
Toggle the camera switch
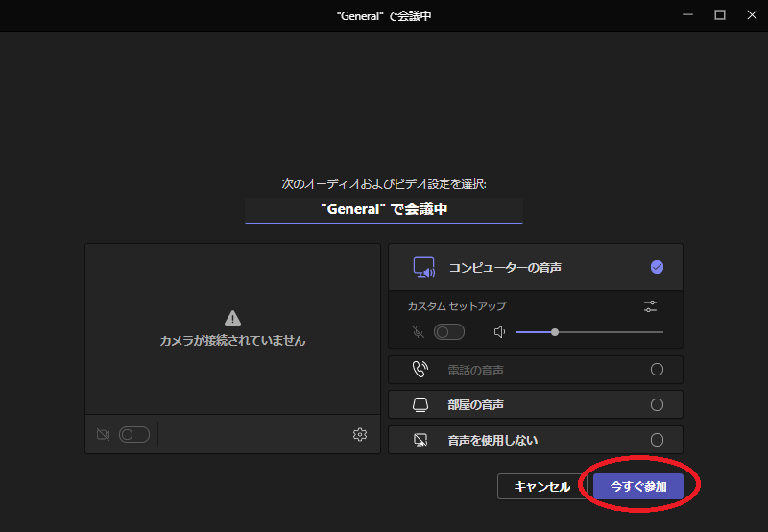(x=134, y=434)
